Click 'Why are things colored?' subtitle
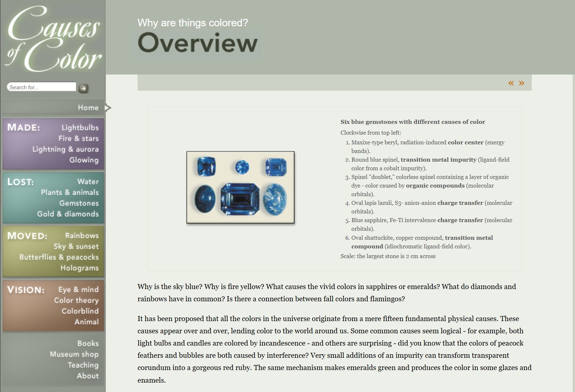Viewport: 575px width, 392px height. pyautogui.click(x=193, y=23)
